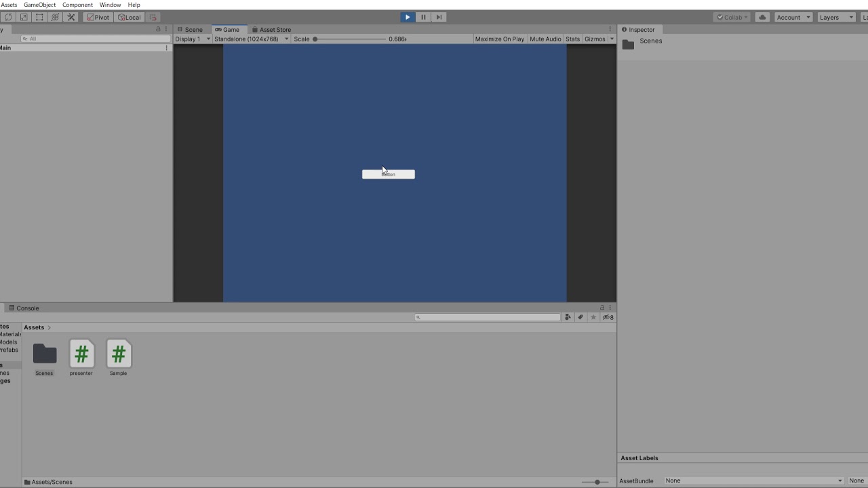868x488 pixels.
Task: Select the Rect transform tool
Action: [39, 17]
